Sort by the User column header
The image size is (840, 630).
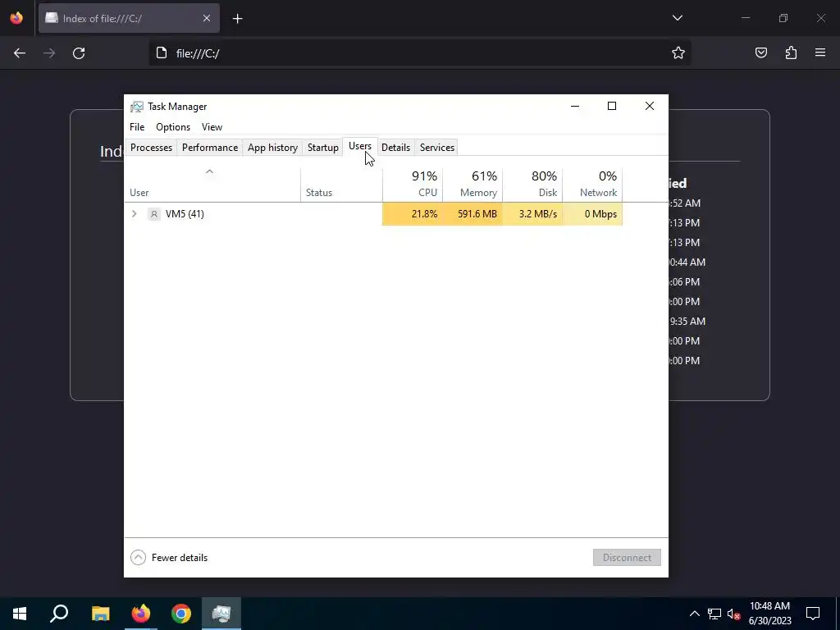point(212,185)
